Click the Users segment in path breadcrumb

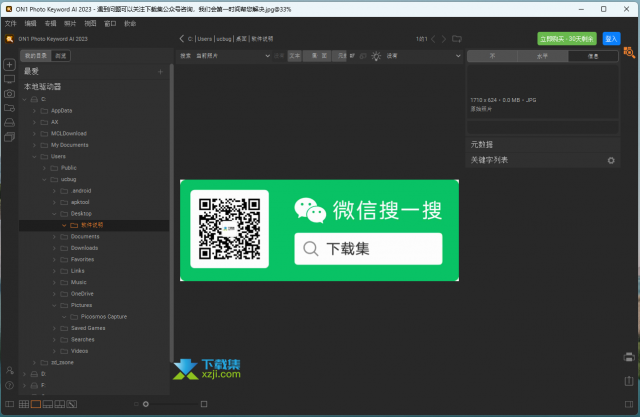pyautogui.click(x=205, y=39)
